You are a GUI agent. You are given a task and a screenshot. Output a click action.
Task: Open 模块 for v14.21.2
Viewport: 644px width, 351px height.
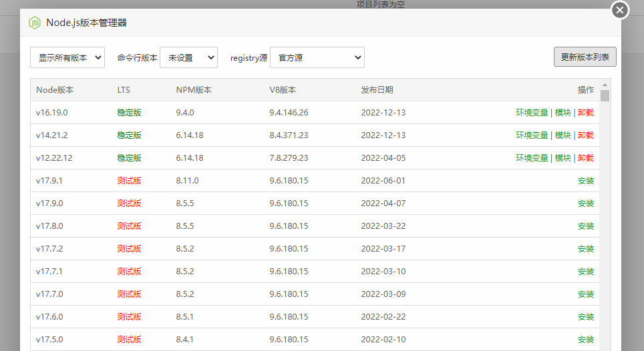click(x=562, y=135)
